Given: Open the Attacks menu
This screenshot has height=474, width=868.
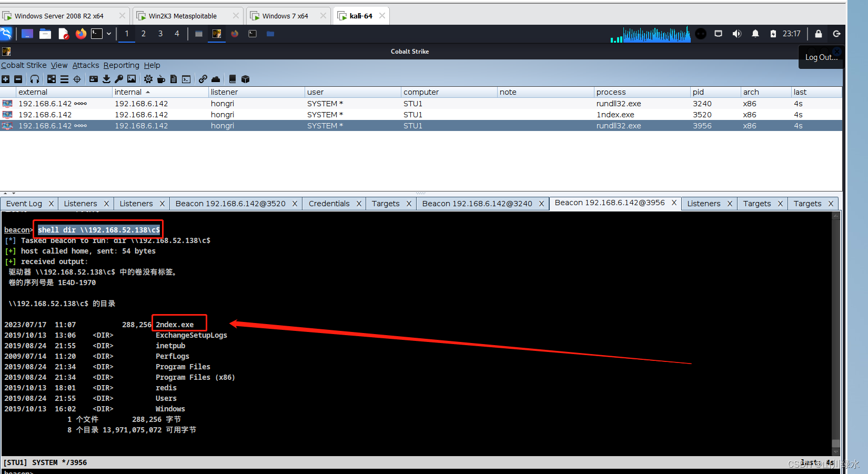Looking at the screenshot, I should tap(86, 65).
